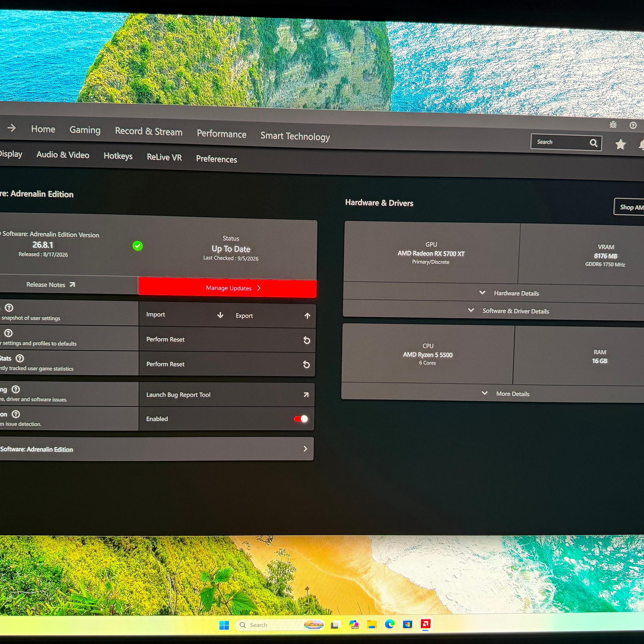Image resolution: width=644 pixels, height=644 pixels.
Task: Click the magnifier icon in AMD search box
Action: [593, 143]
